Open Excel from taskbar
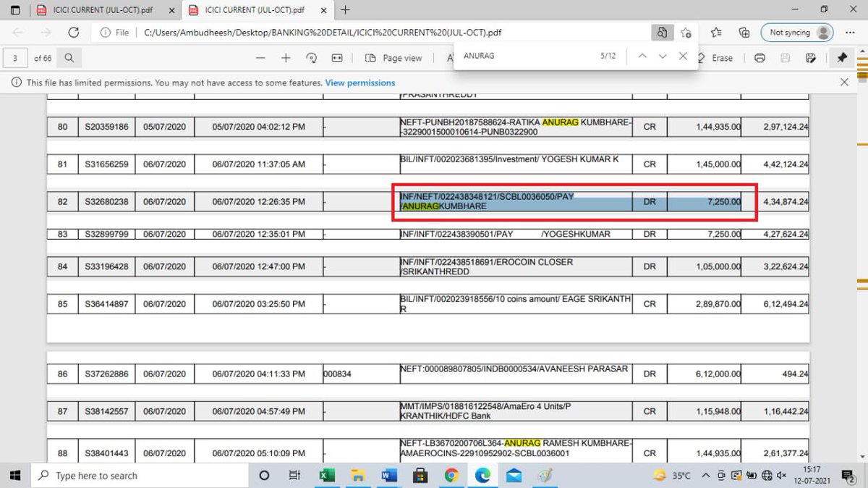Image resolution: width=868 pixels, height=488 pixels. pos(326,476)
